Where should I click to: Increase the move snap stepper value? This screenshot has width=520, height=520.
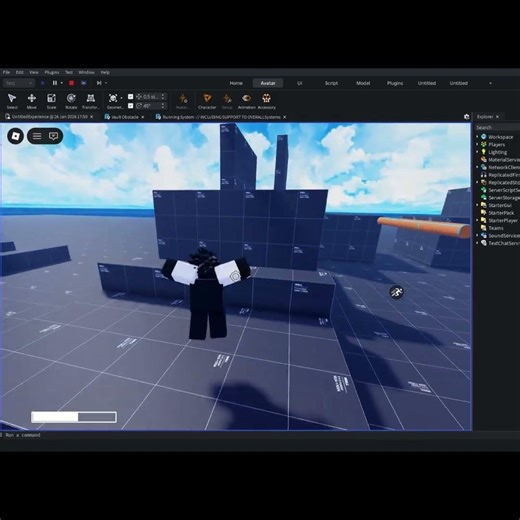[x=163, y=95]
